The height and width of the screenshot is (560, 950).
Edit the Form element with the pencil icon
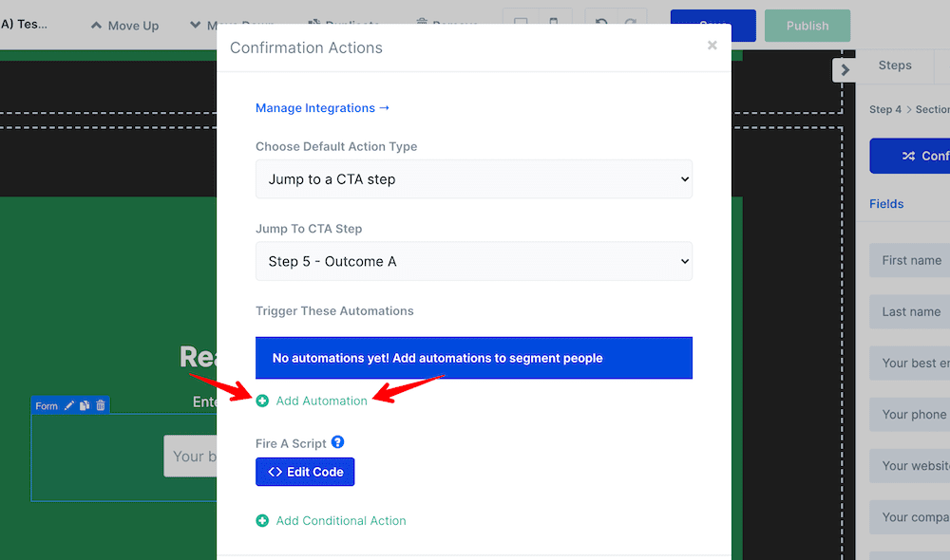pyautogui.click(x=69, y=405)
